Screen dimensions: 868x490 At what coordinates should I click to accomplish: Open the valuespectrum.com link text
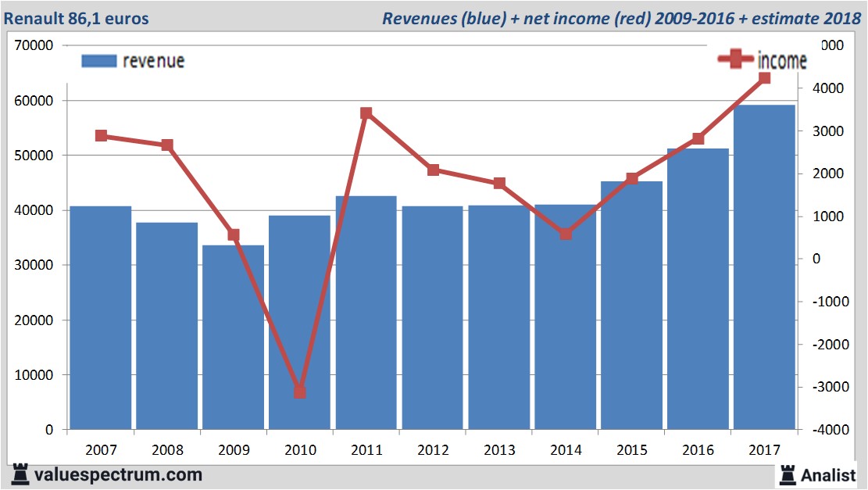pos(118,474)
